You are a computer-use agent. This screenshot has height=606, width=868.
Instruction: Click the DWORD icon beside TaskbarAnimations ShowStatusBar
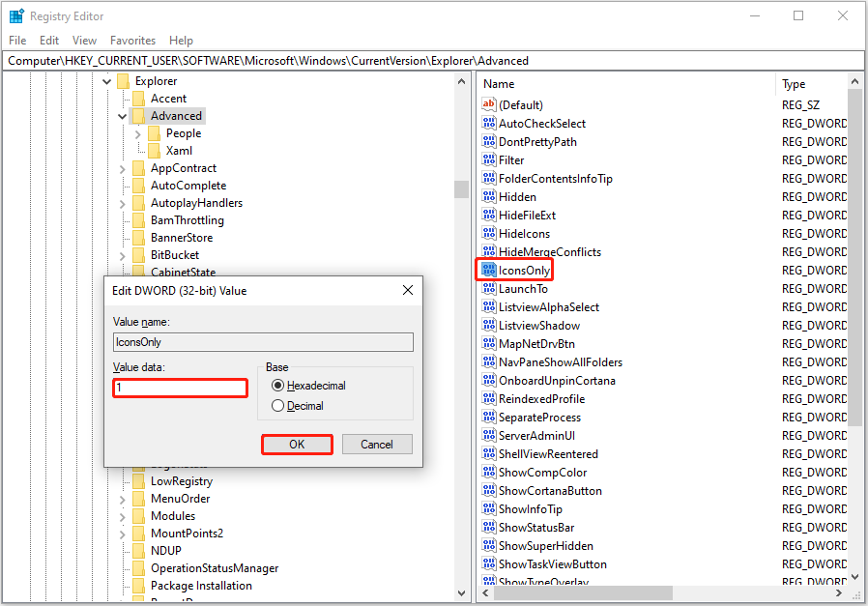point(490,527)
